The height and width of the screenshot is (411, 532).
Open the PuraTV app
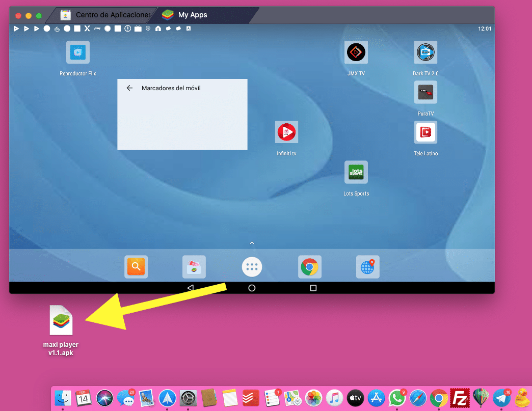click(x=425, y=92)
